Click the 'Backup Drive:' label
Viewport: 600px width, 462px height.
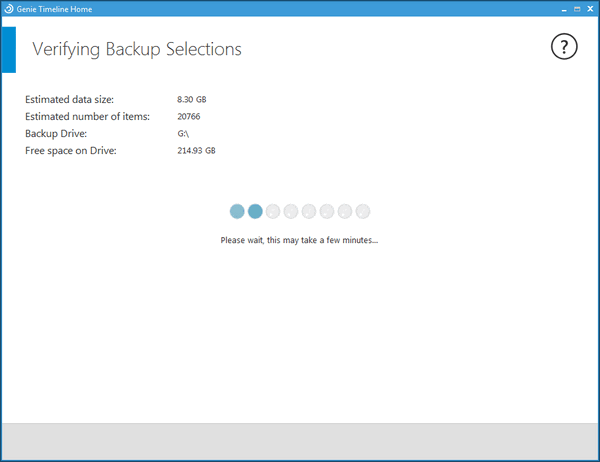point(56,134)
